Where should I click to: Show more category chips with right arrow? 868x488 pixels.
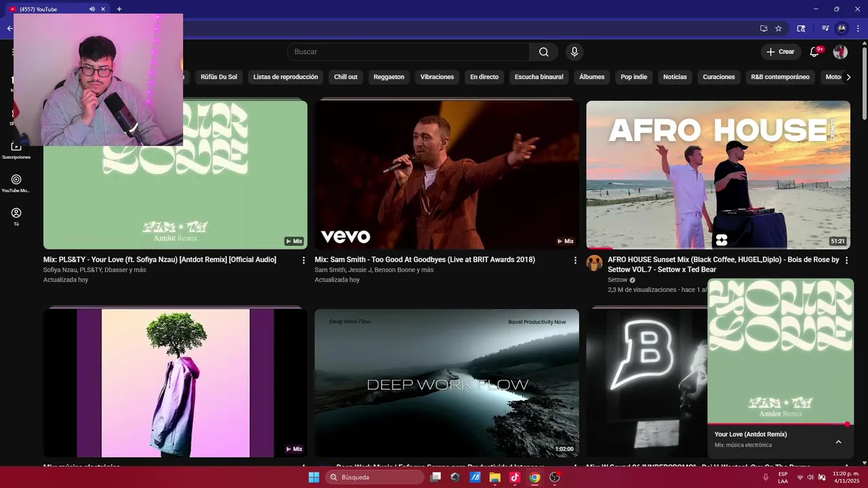click(x=848, y=77)
